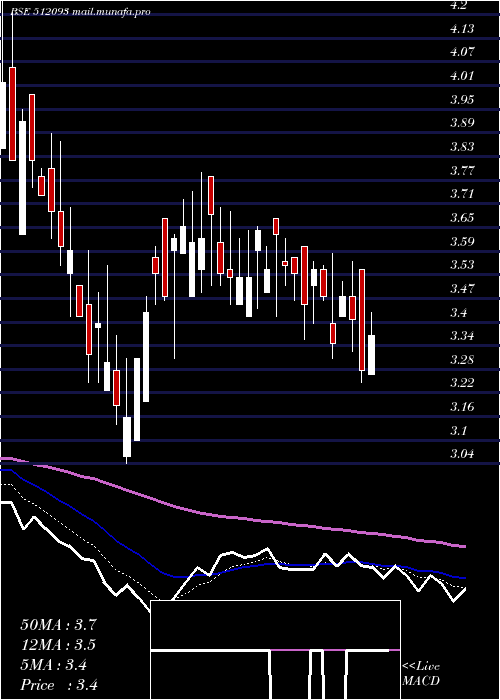Click the 3.16 price axis label

462,407
